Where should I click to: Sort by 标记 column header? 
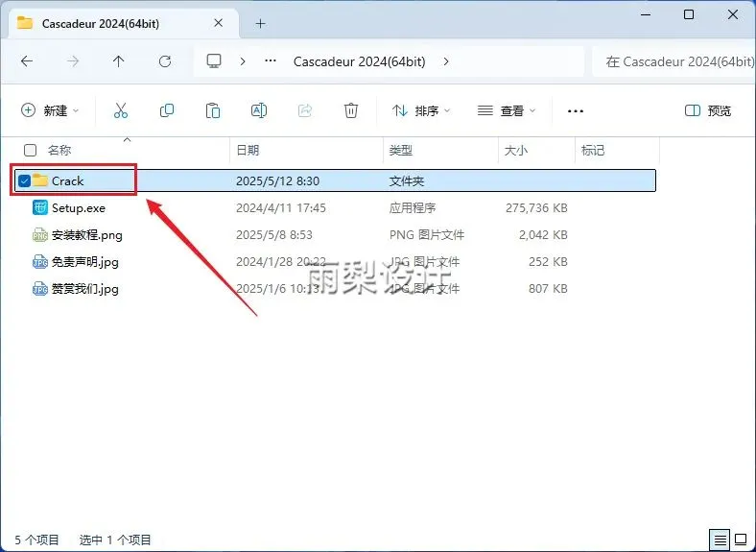click(x=593, y=150)
